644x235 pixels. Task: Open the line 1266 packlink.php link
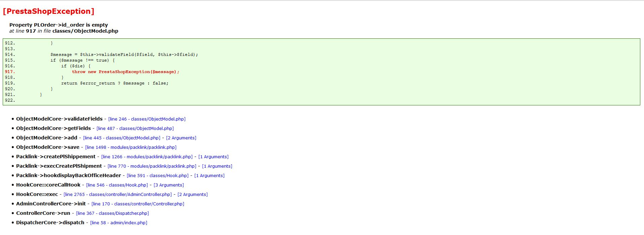pyautogui.click(x=147, y=157)
